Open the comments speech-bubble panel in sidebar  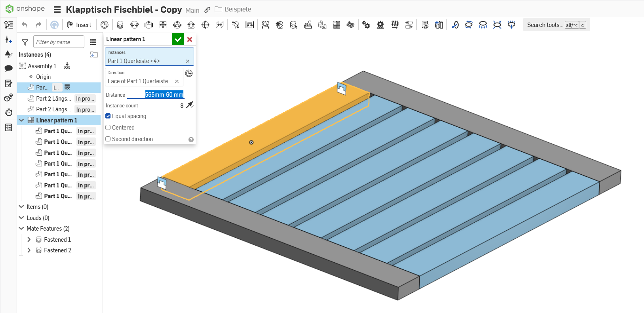coord(9,68)
